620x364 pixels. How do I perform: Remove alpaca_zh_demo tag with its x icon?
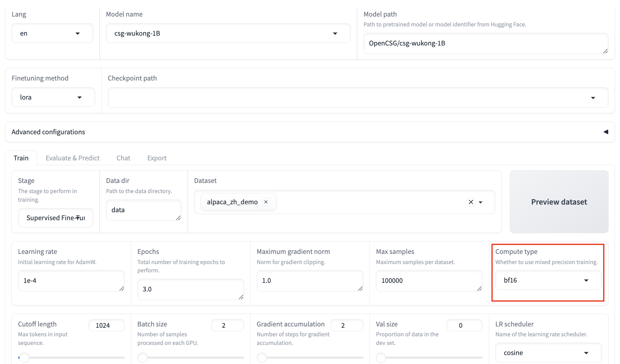tap(266, 202)
